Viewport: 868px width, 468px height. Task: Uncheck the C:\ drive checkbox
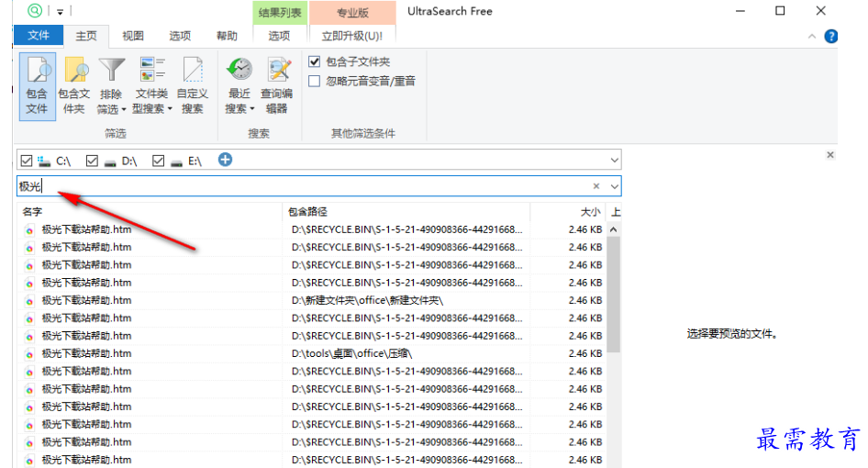[27, 161]
